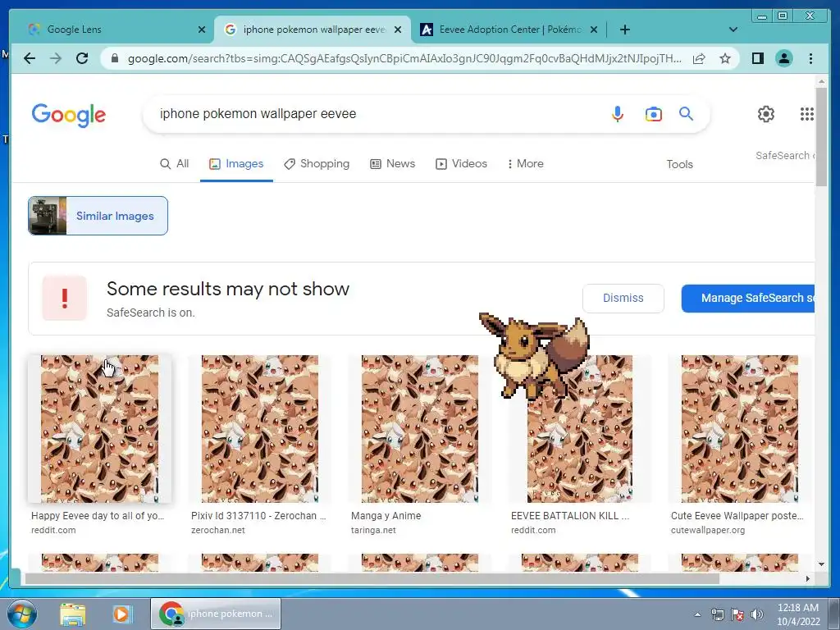Click the reddit.com source under Happy Eevee

click(53, 530)
